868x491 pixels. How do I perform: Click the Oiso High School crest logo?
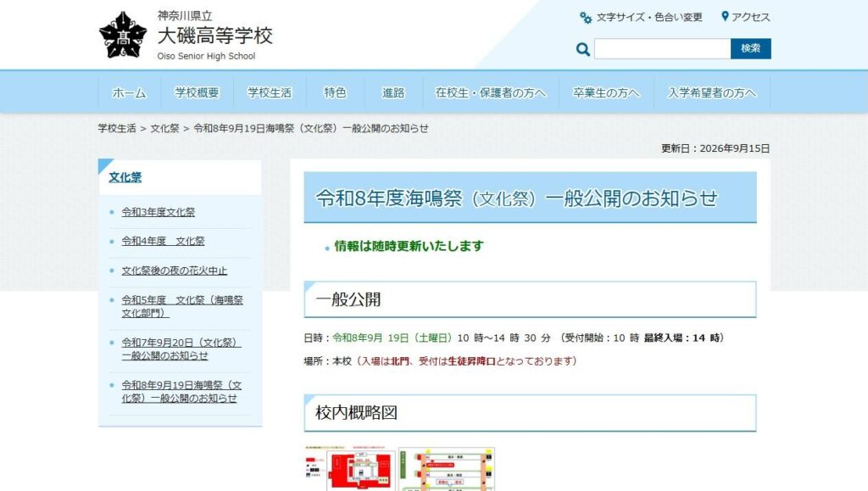tap(123, 35)
